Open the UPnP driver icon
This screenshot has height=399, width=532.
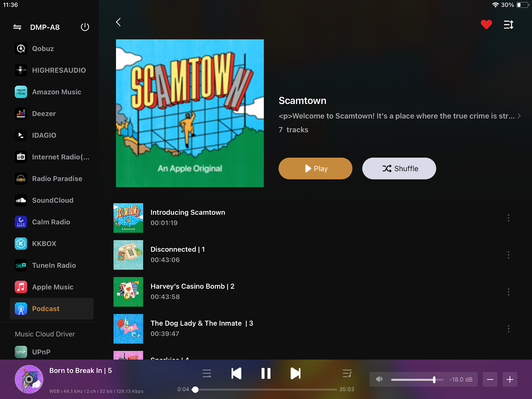21,352
